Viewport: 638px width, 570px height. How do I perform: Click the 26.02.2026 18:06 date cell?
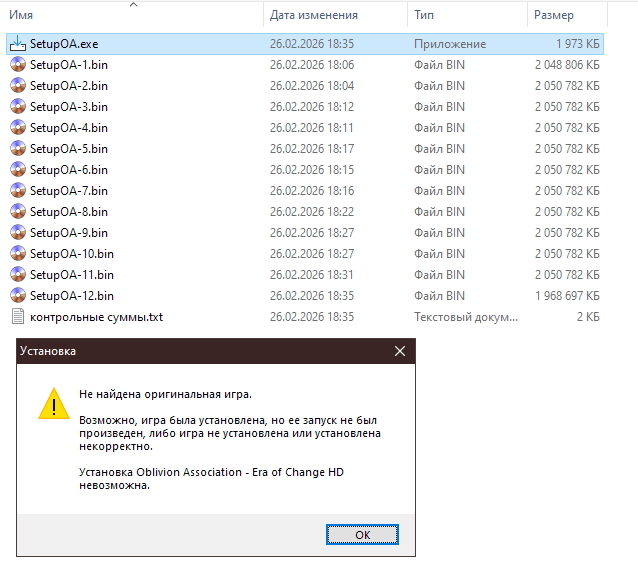312,65
